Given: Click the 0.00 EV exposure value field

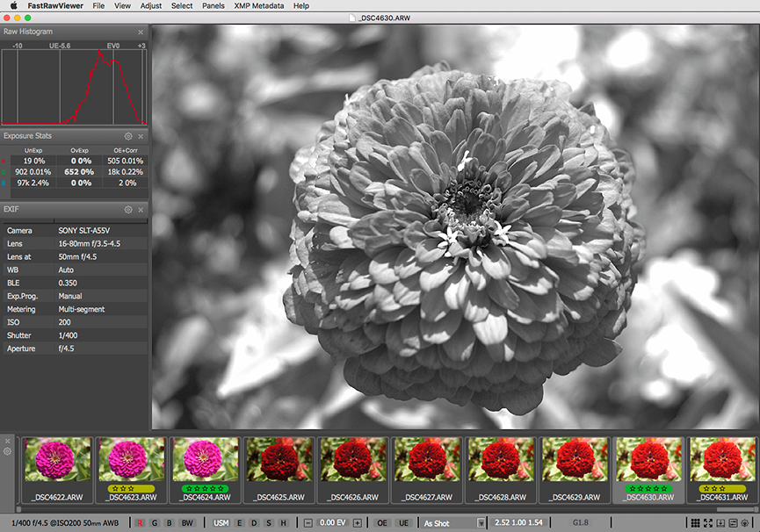Looking at the screenshot, I should (332, 523).
